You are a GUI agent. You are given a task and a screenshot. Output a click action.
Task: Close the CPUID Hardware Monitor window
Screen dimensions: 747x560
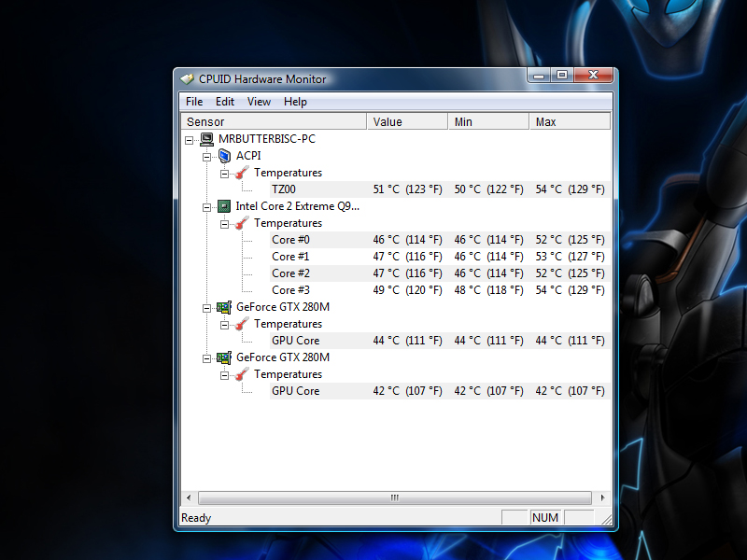593,76
